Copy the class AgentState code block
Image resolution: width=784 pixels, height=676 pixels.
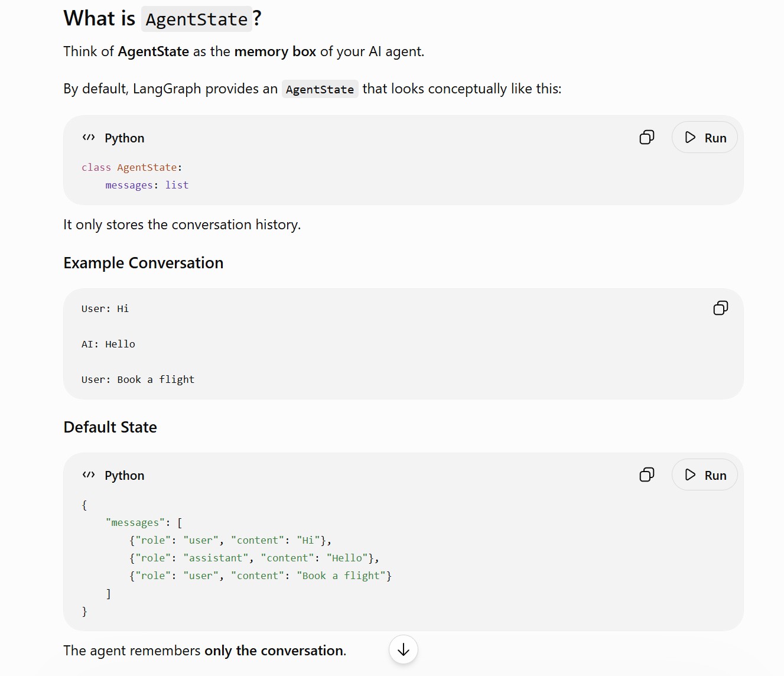(647, 138)
